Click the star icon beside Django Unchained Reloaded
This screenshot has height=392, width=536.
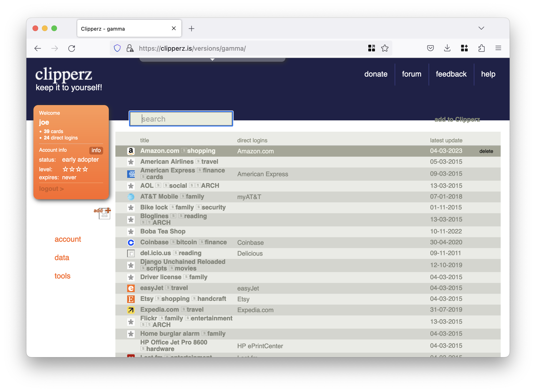pyautogui.click(x=131, y=265)
